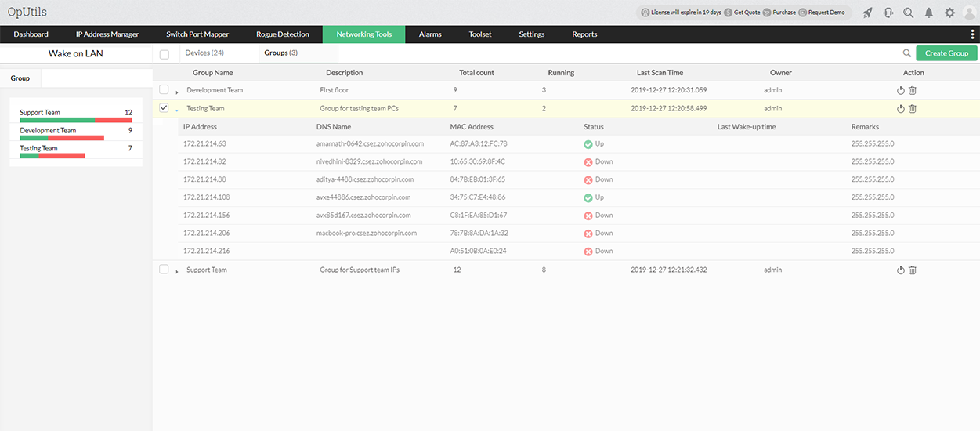Uncheck the Testing Team checkbox
Viewport: 980px width, 431px height.
(x=164, y=108)
